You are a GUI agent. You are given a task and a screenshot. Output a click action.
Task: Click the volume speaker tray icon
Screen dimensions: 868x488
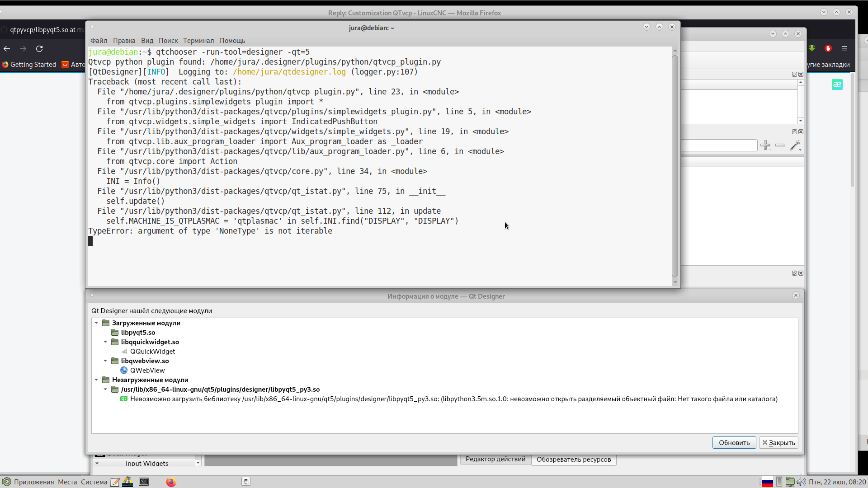coord(801,482)
